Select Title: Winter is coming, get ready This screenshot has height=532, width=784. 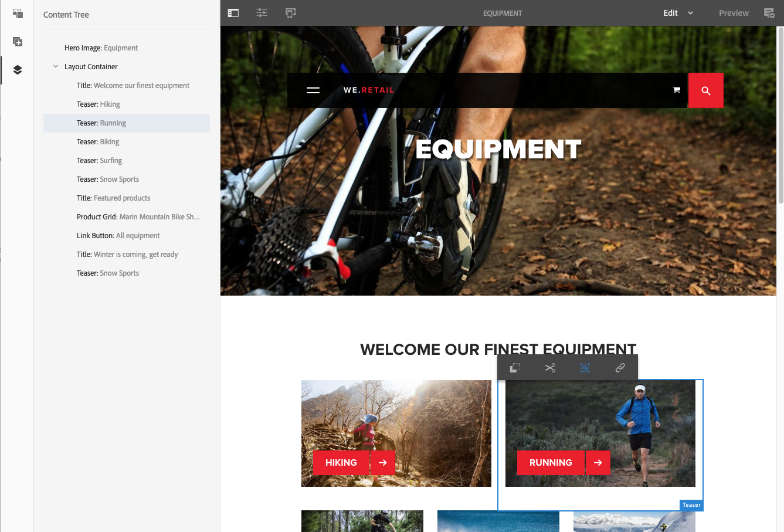click(x=127, y=255)
